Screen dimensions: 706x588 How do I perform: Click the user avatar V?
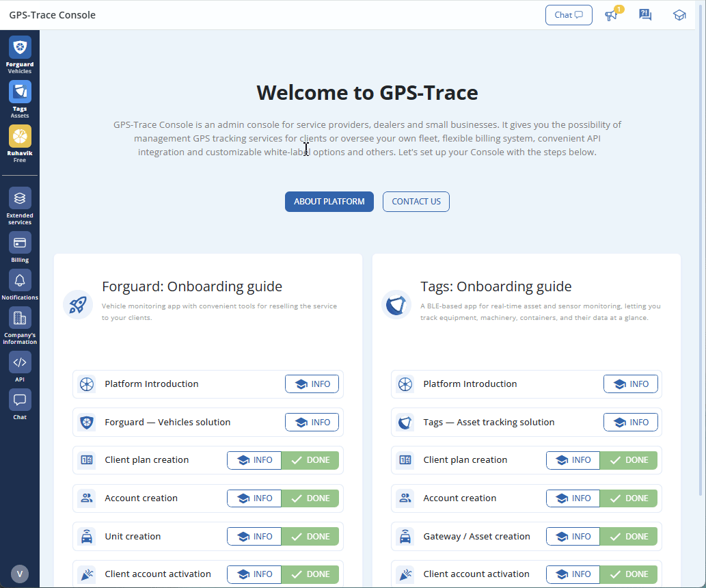pyautogui.click(x=20, y=574)
